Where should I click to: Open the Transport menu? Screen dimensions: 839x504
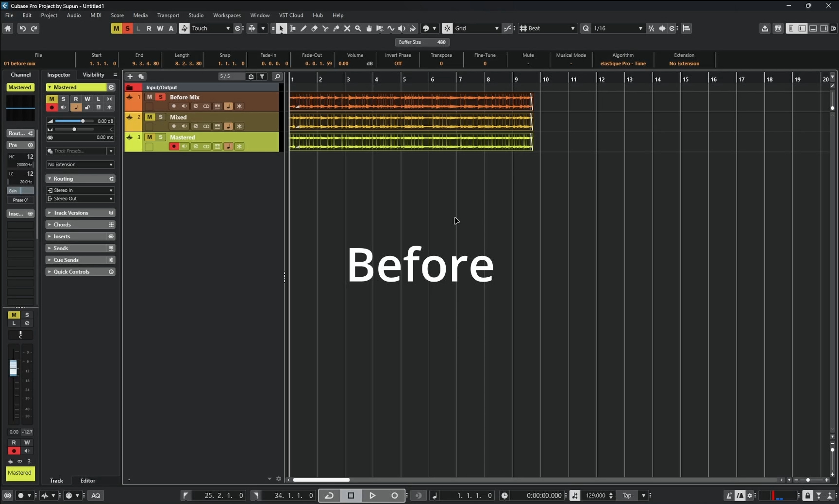[x=168, y=16]
